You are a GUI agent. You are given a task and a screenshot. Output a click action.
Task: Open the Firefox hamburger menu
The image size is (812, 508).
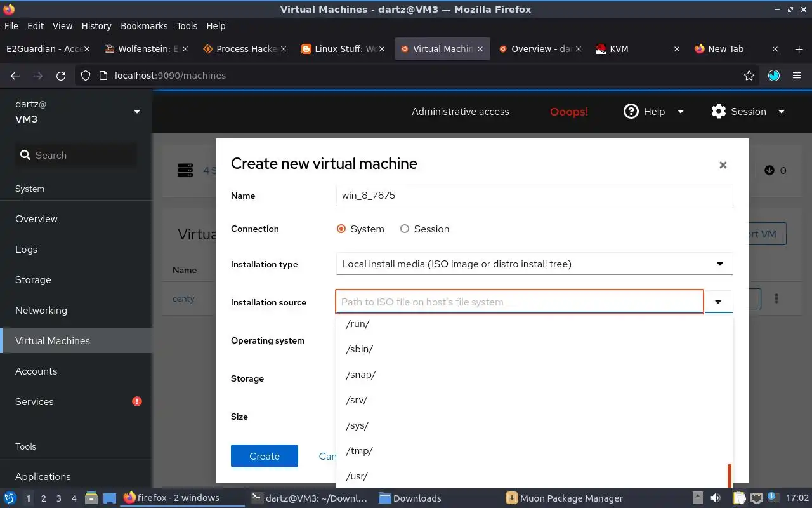click(797, 76)
